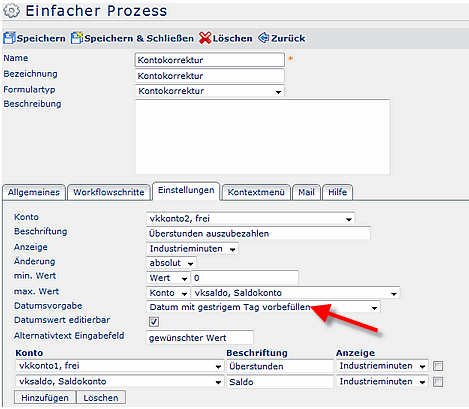Open the Änderung absolut dropdown
Image resolution: width=469 pixels, height=409 pixels.
click(171, 263)
